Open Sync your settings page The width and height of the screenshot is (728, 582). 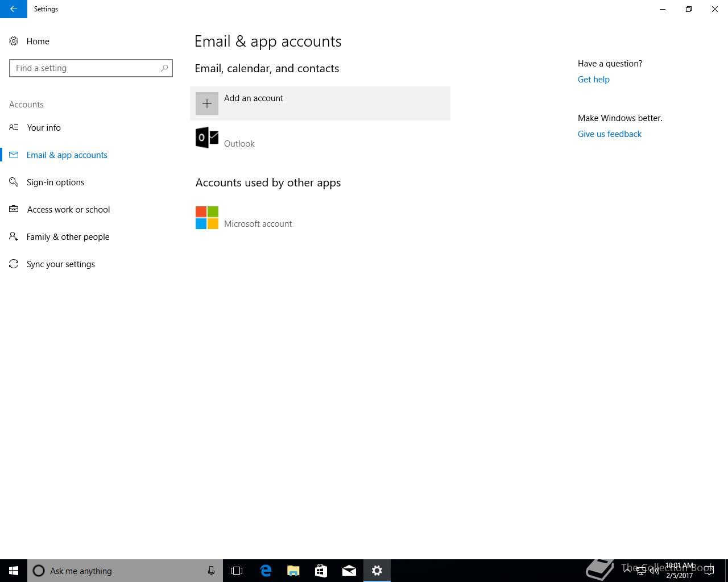(x=61, y=264)
